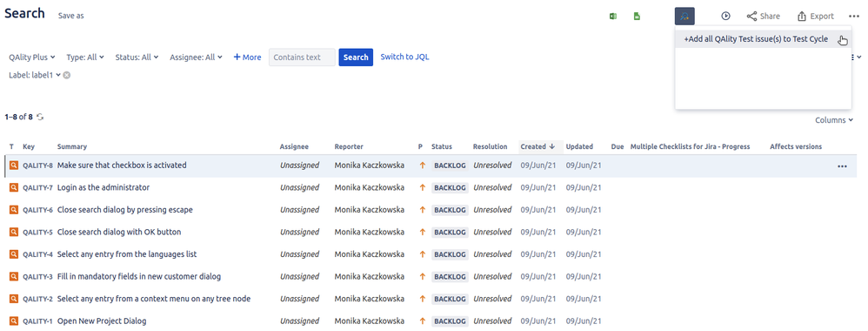Open row actions dots for QALITY-8
This screenshot has height=331, width=868.
[842, 165]
